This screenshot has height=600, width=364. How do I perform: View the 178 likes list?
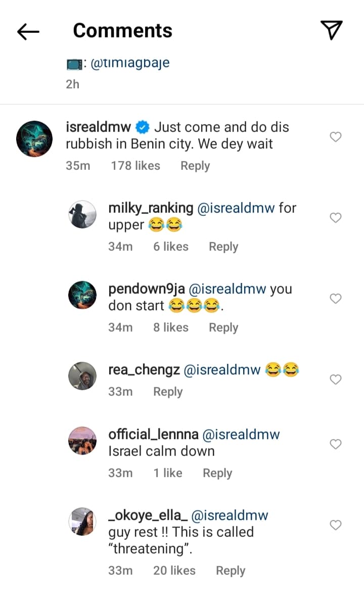(x=135, y=165)
